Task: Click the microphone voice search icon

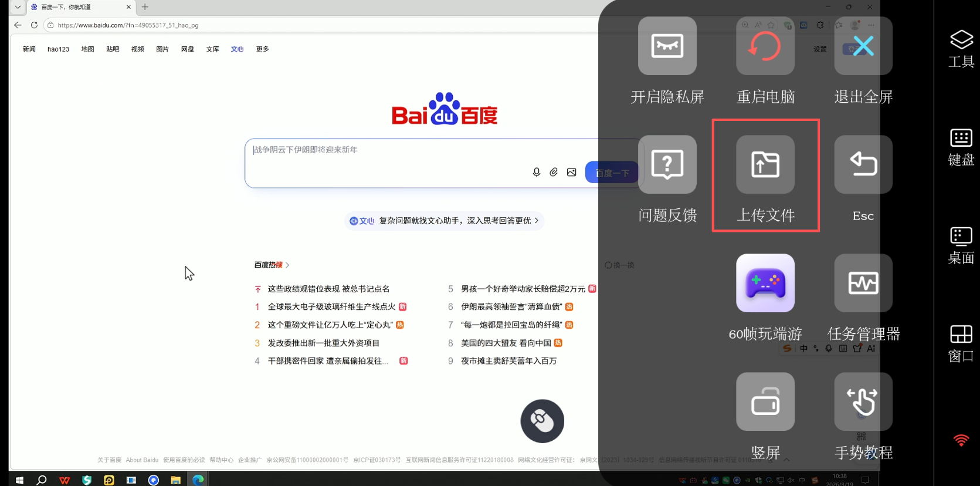Action: pyautogui.click(x=536, y=172)
